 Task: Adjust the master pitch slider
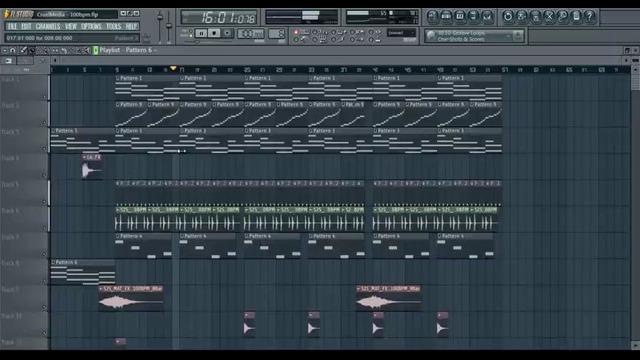[x=169, y=25]
